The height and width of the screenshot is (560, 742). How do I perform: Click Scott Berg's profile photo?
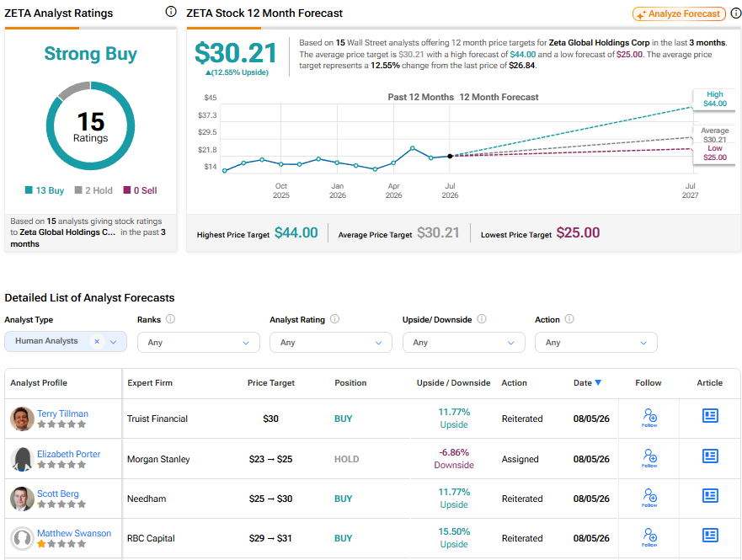pos(22,499)
